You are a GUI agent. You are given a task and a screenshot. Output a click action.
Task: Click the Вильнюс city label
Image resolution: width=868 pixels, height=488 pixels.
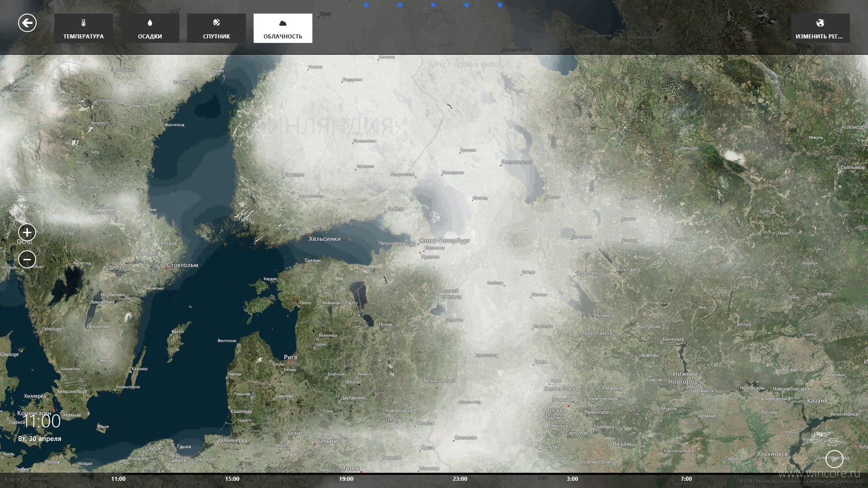point(329,441)
